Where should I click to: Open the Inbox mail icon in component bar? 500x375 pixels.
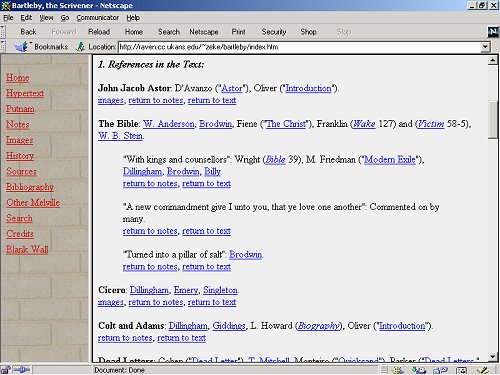[419, 370]
